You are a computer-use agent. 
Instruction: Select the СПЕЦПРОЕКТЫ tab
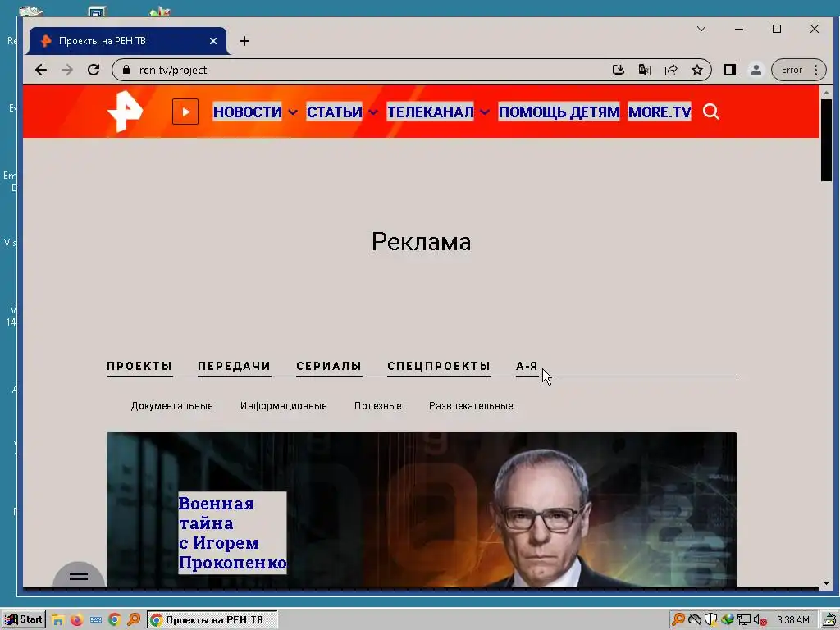439,367
